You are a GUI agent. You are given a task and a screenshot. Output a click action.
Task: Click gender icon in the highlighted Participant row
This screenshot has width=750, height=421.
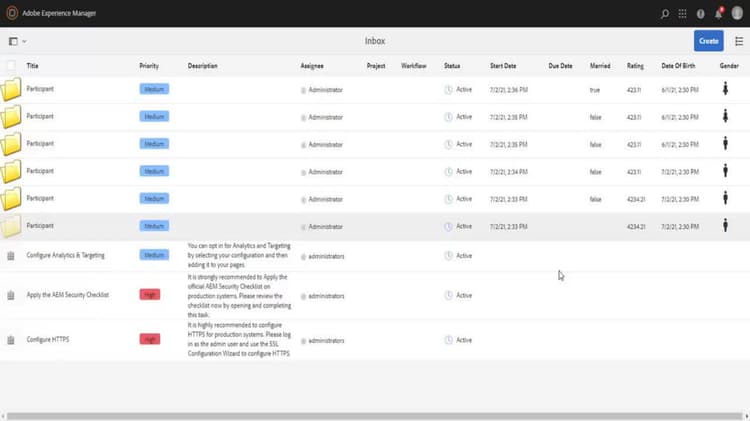pyautogui.click(x=725, y=225)
